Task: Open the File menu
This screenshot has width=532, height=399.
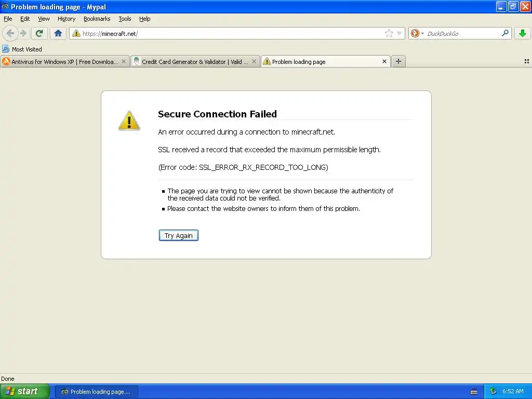Action: pos(8,19)
